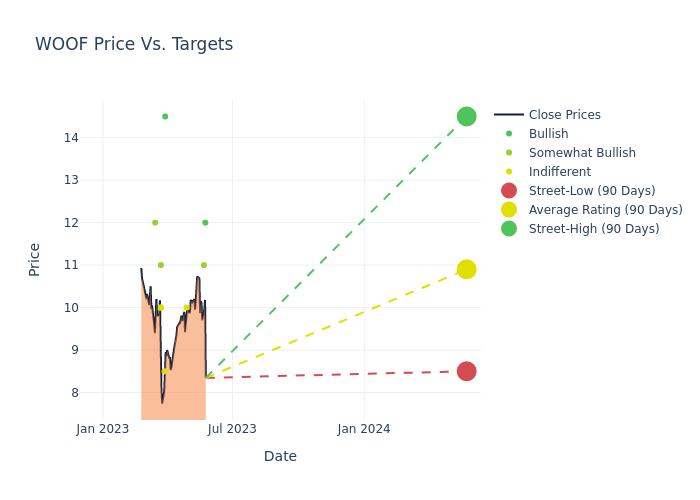Click the large green Street-High marker on chart

[466, 116]
